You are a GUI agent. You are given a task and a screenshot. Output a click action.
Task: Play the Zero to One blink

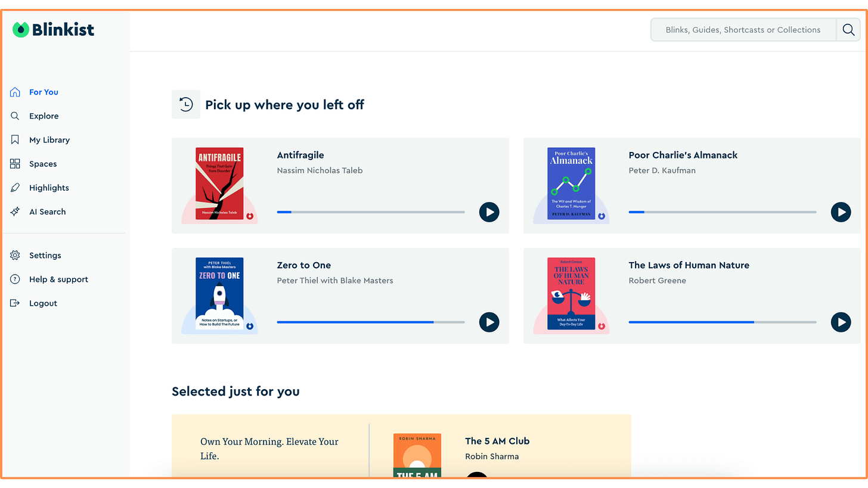[489, 322]
